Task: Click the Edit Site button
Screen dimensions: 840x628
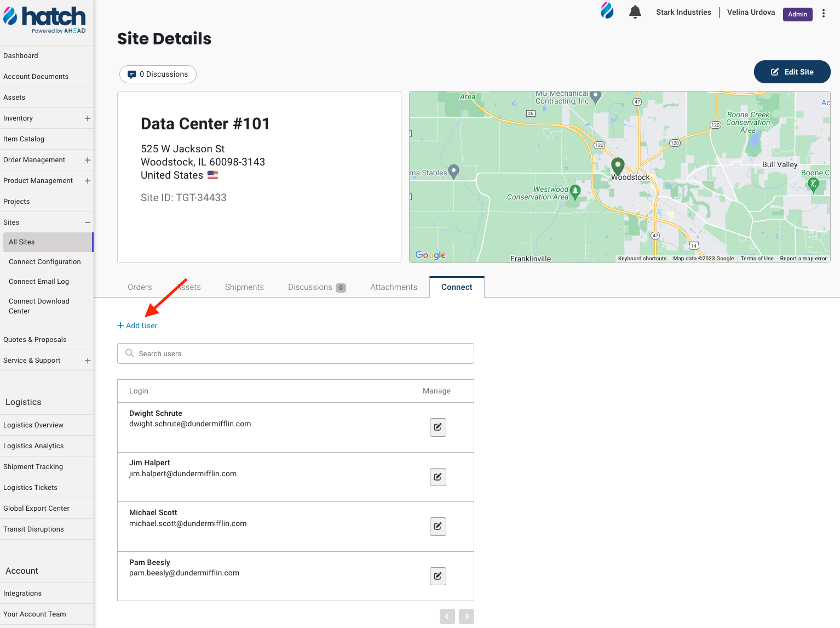Action: (792, 72)
